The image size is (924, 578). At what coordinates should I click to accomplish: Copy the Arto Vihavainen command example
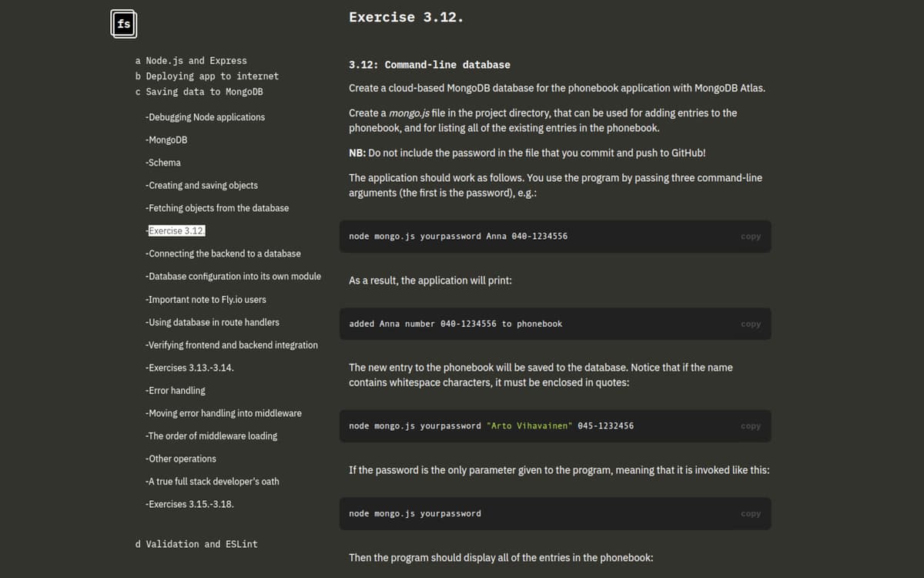point(749,425)
